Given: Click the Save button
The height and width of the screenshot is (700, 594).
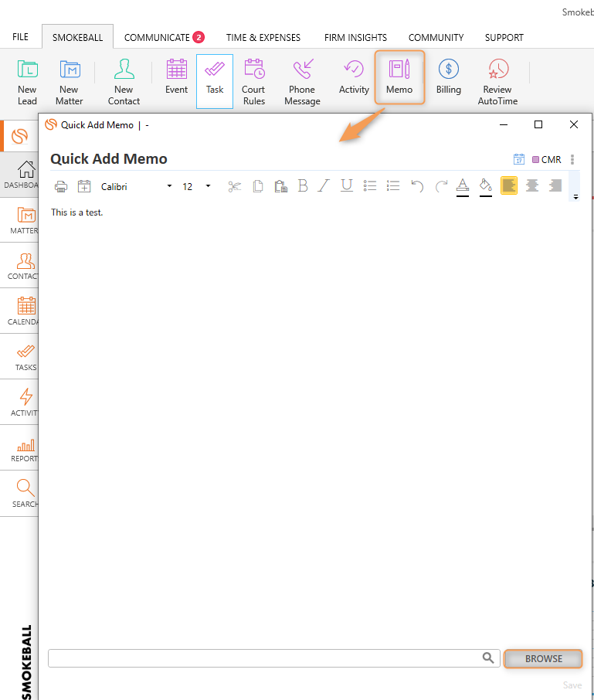Looking at the screenshot, I should click(x=572, y=685).
